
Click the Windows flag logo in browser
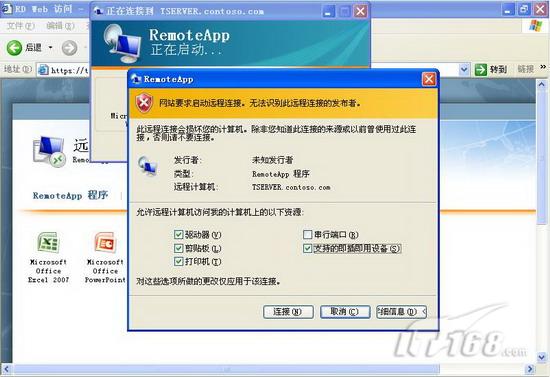(x=536, y=26)
